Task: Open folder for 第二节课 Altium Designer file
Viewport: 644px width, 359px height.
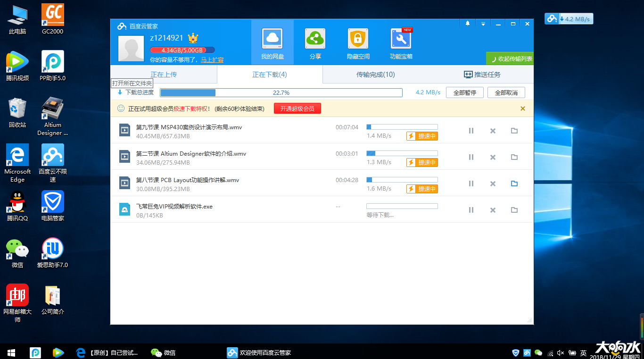Action: point(514,157)
